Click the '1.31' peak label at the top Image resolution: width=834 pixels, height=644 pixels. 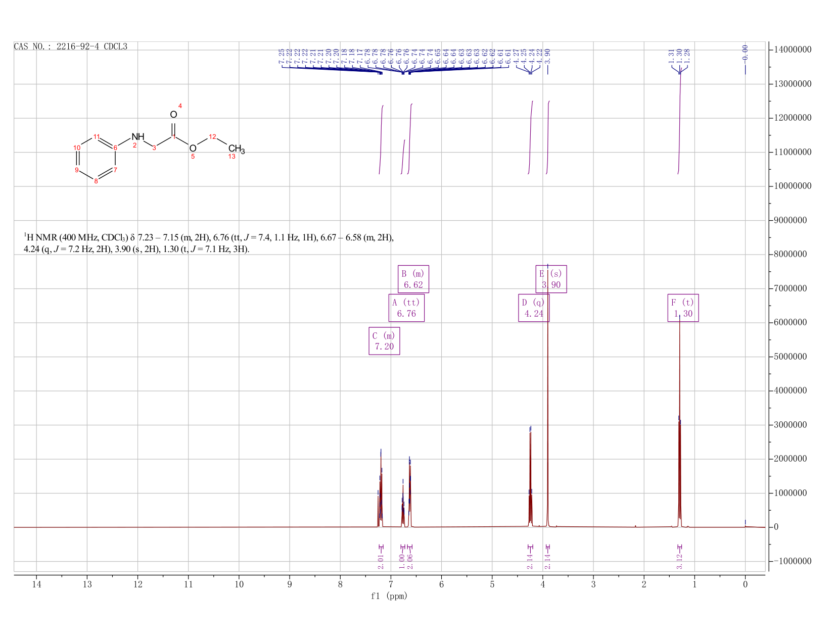[x=671, y=56]
